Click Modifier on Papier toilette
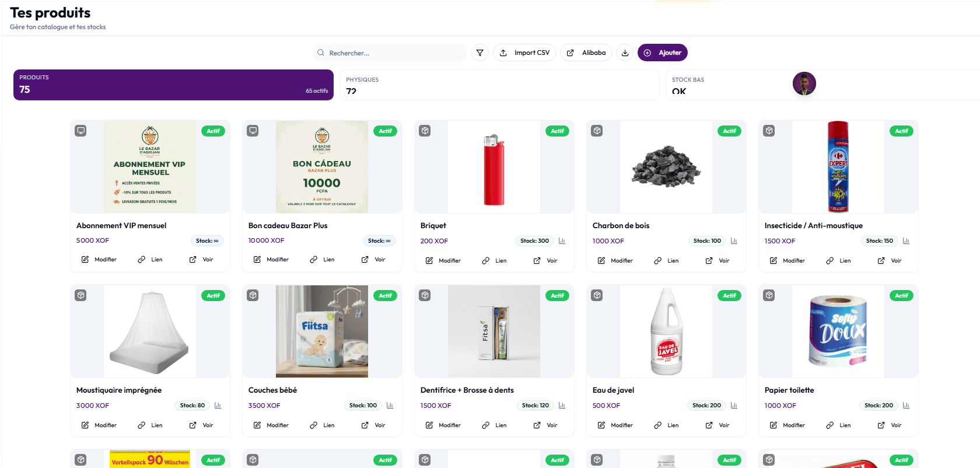Image resolution: width=980 pixels, height=468 pixels. [787, 425]
